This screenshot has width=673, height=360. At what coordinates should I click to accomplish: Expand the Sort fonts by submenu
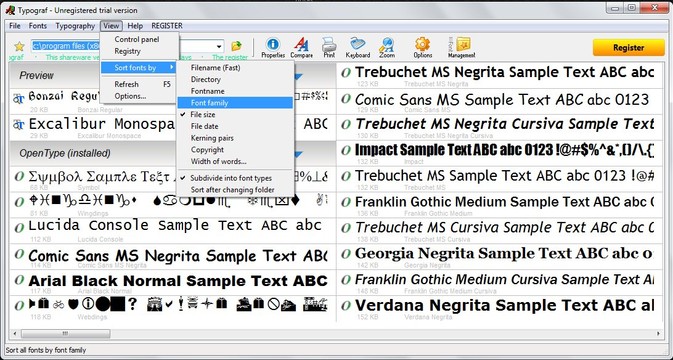138,67
